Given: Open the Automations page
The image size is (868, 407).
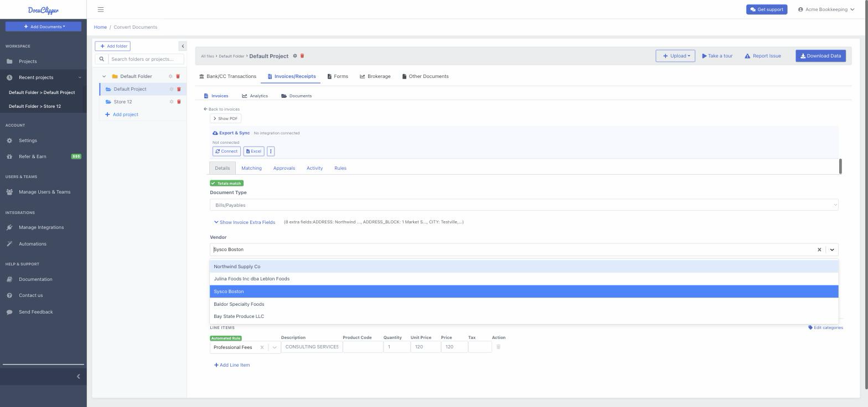Looking at the screenshot, I should coord(33,244).
